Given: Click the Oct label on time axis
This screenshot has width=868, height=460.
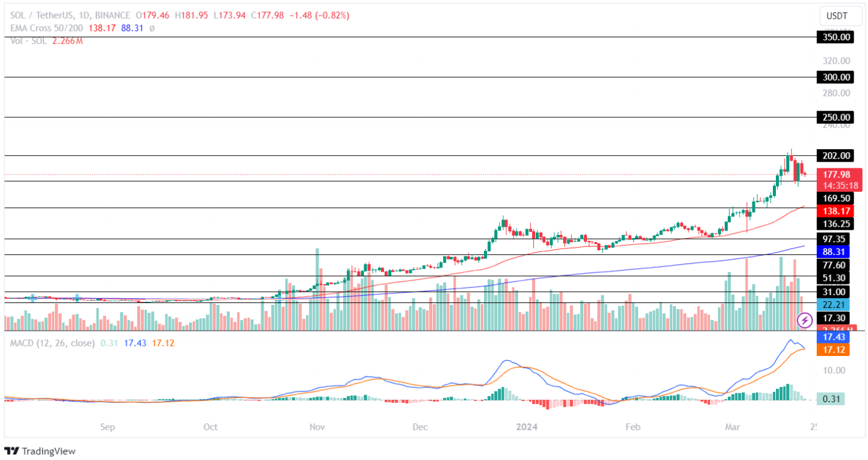Looking at the screenshot, I should click(x=210, y=427).
